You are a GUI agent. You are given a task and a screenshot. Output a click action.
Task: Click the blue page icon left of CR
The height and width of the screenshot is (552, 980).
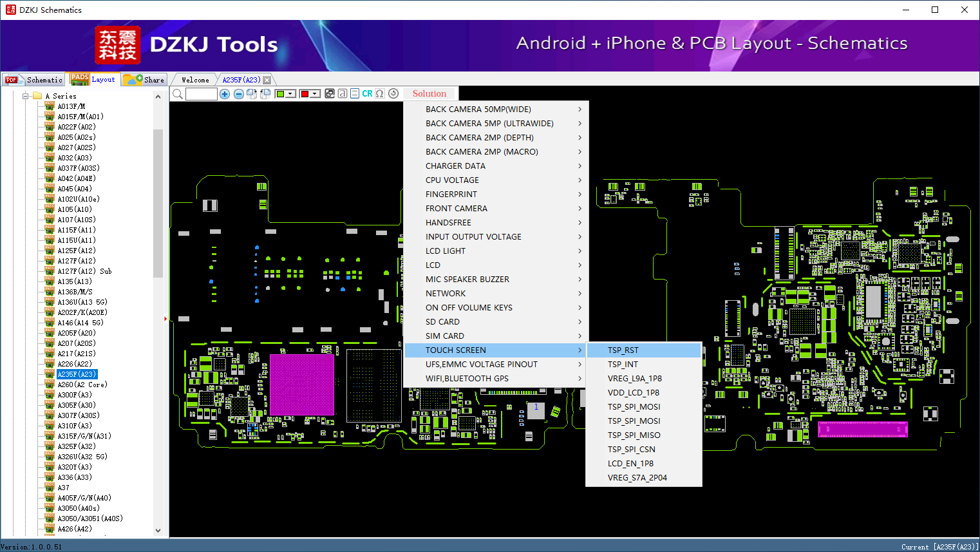[355, 93]
